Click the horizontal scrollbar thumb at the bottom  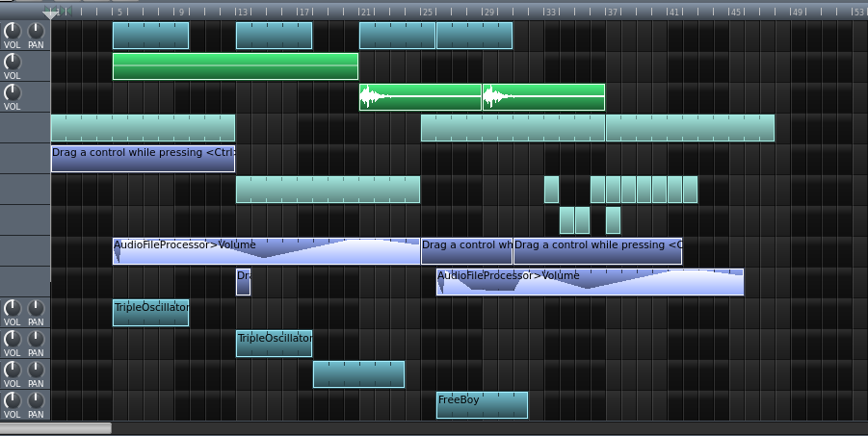[x=55, y=428]
